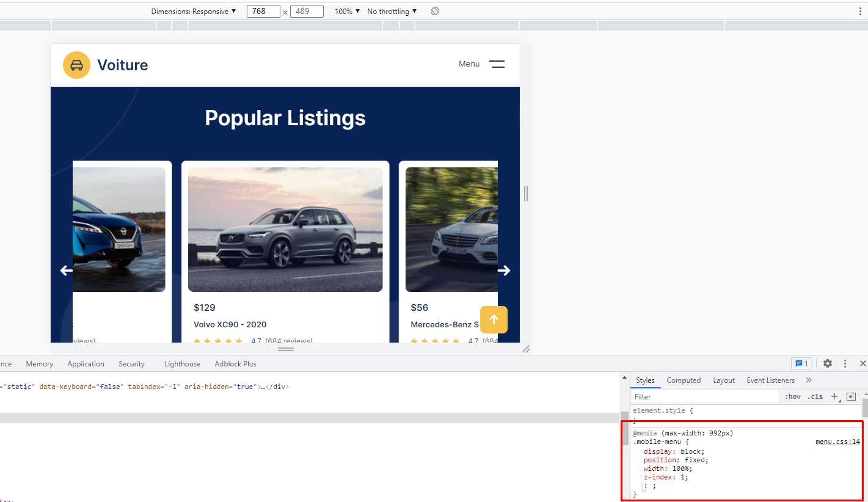This screenshot has width=868, height=502.
Task: Open the Dimensions: Responsive device dropdown
Action: 194,12
